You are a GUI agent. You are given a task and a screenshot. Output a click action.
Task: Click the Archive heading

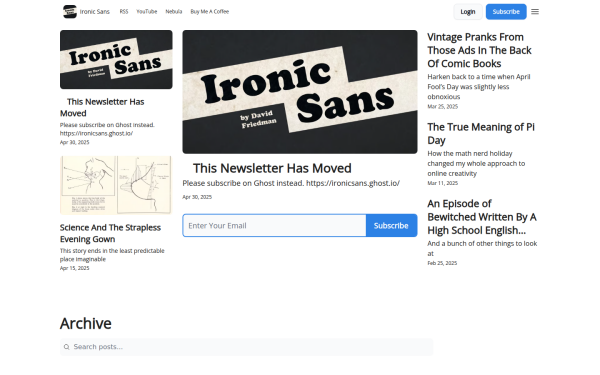(x=86, y=324)
